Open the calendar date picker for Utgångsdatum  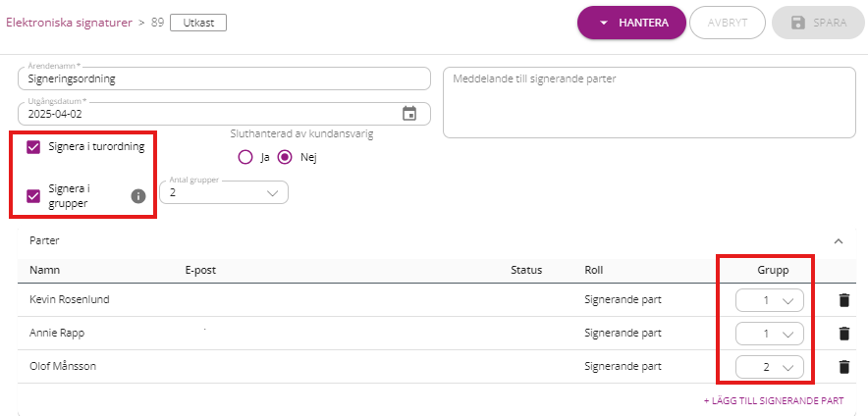click(409, 114)
